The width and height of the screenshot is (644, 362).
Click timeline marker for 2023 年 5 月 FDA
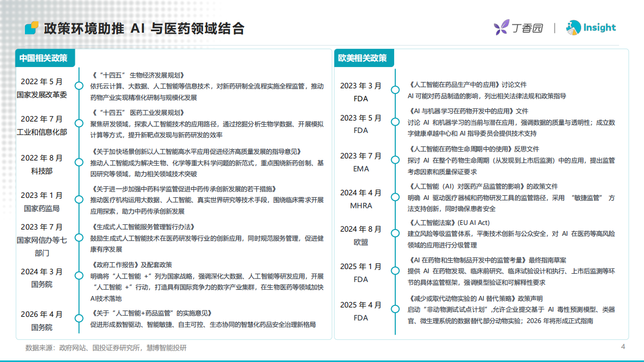[x=396, y=123]
